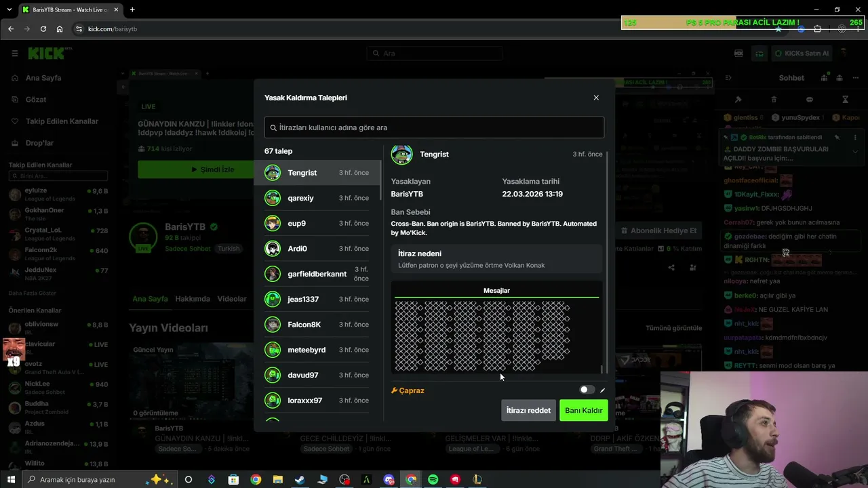Click the speech bubble icon in chat toolbar
The height and width of the screenshot is (488, 868).
pyautogui.click(x=810, y=100)
